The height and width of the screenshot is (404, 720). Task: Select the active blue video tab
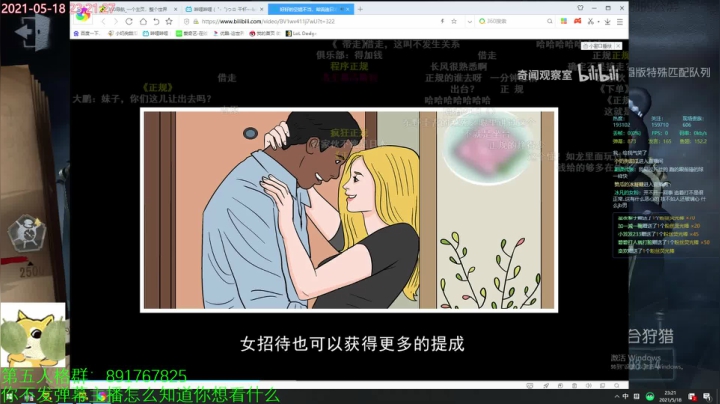[x=310, y=9]
